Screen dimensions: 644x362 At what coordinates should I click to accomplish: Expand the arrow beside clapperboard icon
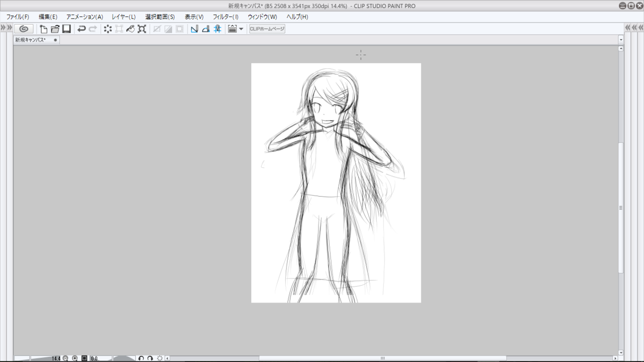pyautogui.click(x=242, y=29)
